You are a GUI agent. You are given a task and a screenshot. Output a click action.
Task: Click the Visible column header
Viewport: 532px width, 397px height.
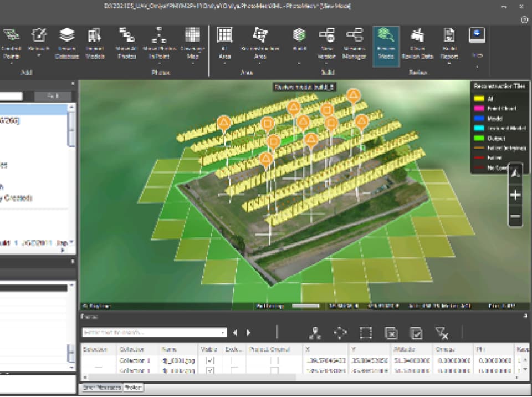tap(210, 349)
